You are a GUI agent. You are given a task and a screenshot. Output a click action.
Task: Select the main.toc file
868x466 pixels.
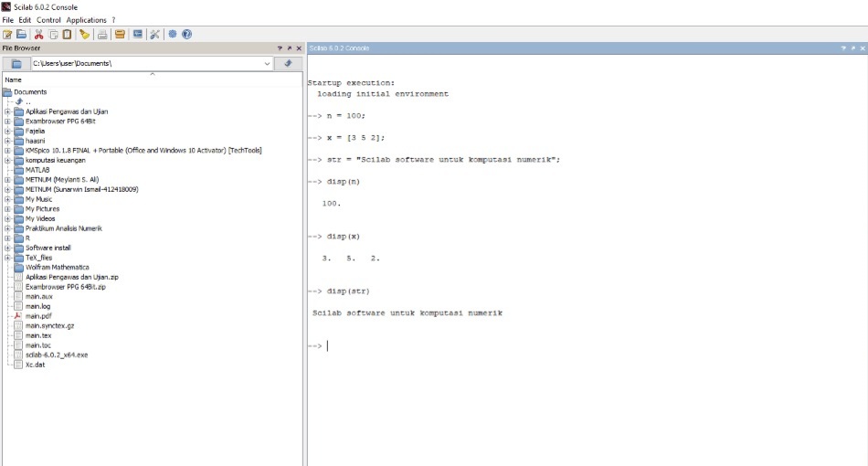click(37, 345)
